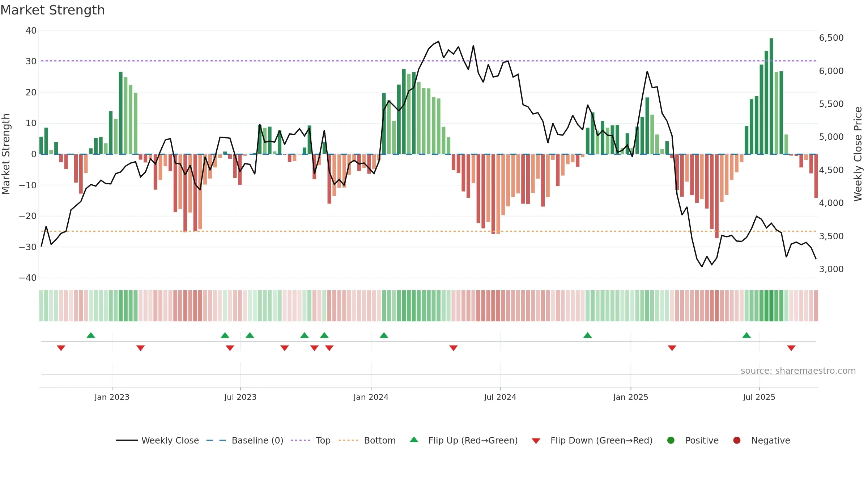Toggle the Positive legend entry
Screen dimensions: 868x488
(693, 440)
